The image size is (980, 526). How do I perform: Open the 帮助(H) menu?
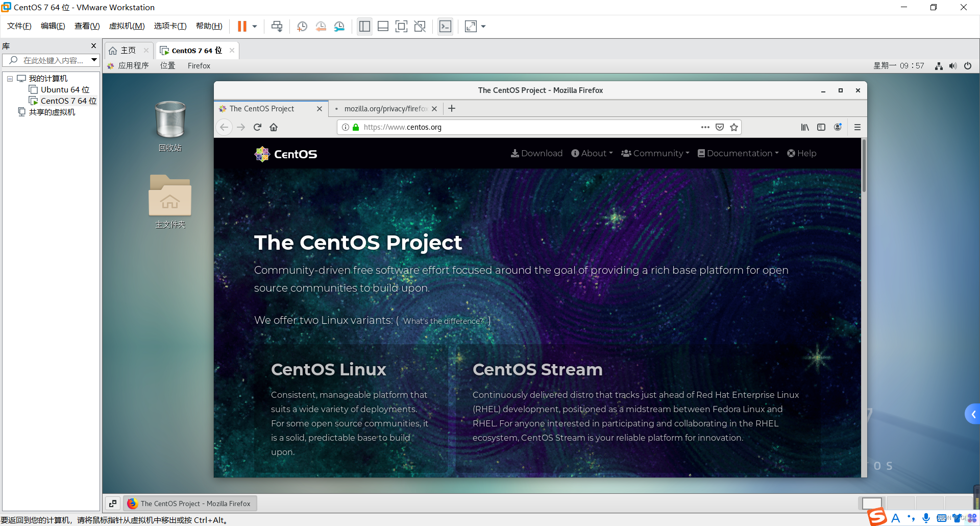(209, 26)
